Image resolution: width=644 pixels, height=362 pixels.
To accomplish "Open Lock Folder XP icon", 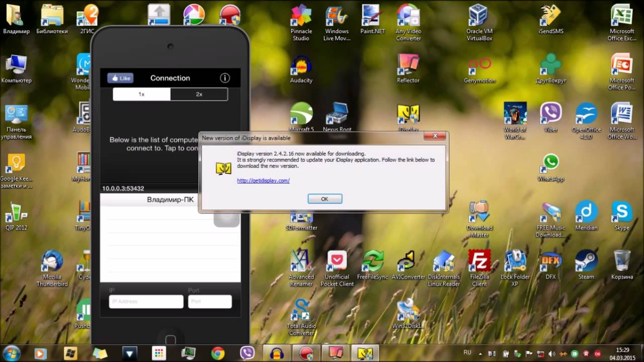I will pyautogui.click(x=515, y=268).
